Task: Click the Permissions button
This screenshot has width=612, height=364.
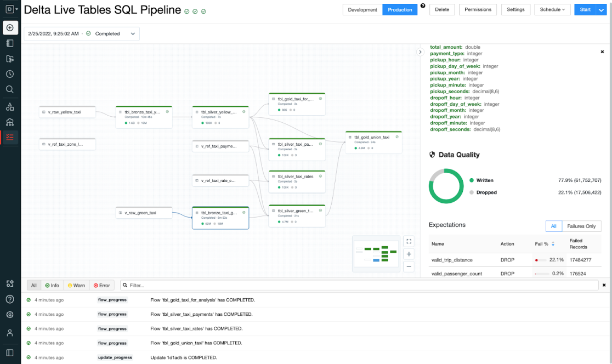Action: click(x=478, y=10)
